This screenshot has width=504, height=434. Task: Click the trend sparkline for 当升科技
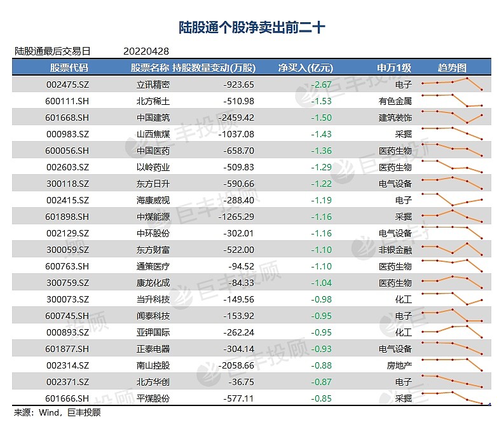pos(452,298)
